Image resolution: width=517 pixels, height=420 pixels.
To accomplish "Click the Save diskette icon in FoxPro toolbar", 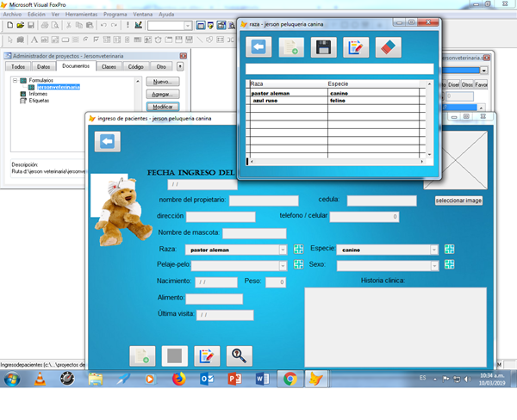I will (x=31, y=25).
